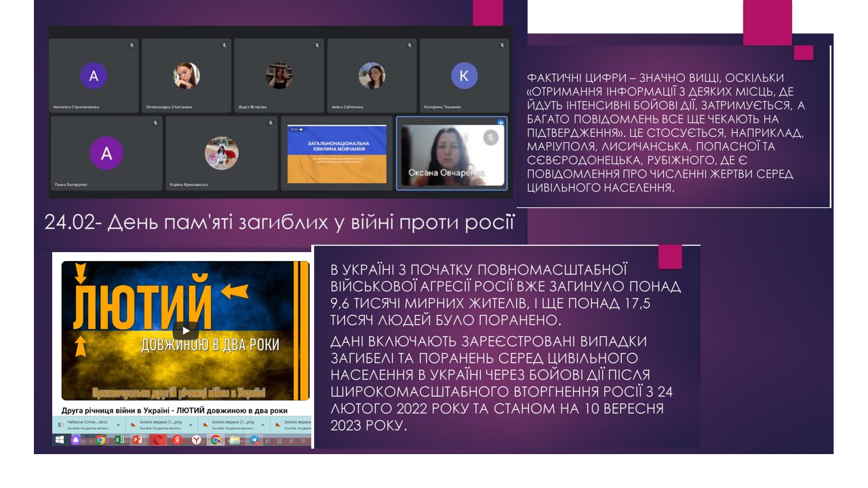Launch the purple Alice assistant taskbar icon
The height and width of the screenshot is (488, 868).
click(x=76, y=440)
